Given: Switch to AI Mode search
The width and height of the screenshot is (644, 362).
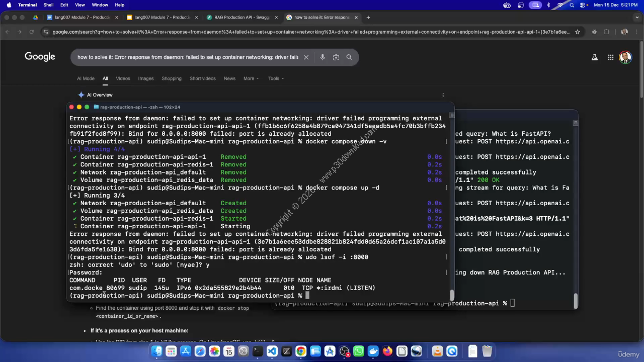Looking at the screenshot, I should click(x=86, y=78).
